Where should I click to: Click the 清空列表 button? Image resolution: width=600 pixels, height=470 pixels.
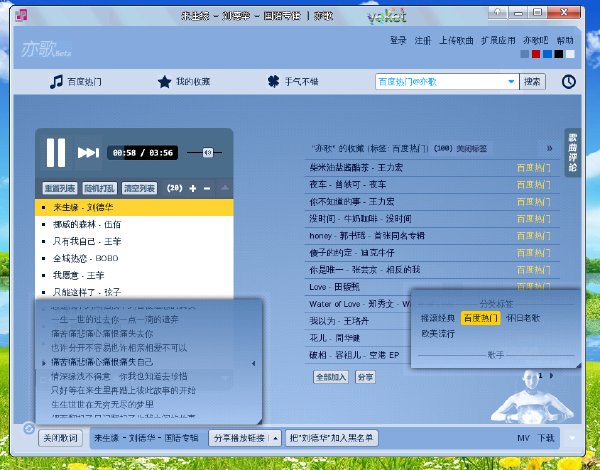139,188
